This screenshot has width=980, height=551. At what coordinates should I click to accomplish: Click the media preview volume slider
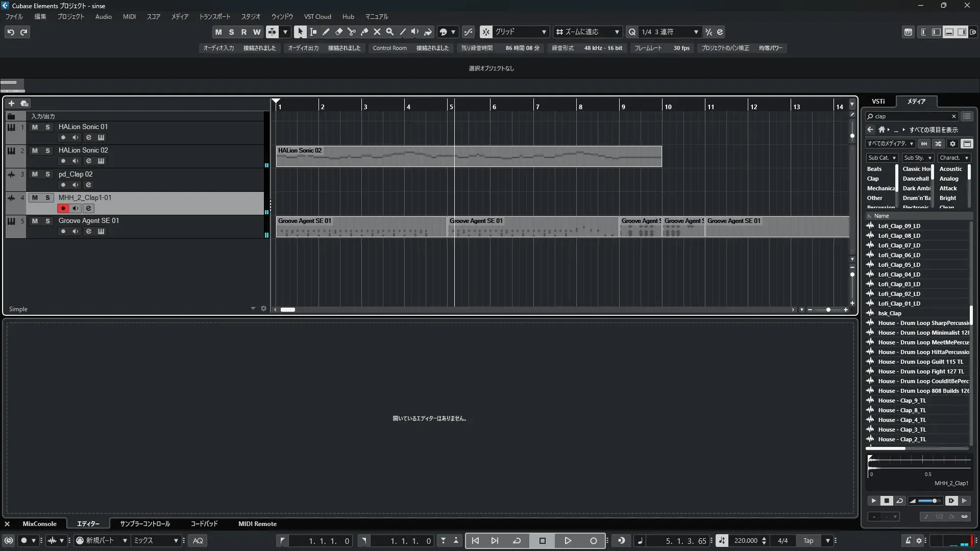click(928, 500)
